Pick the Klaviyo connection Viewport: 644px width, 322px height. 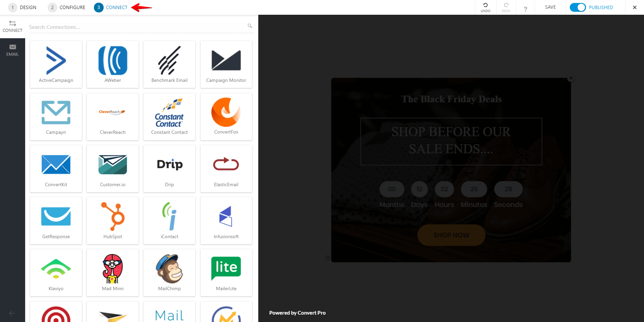(x=56, y=273)
